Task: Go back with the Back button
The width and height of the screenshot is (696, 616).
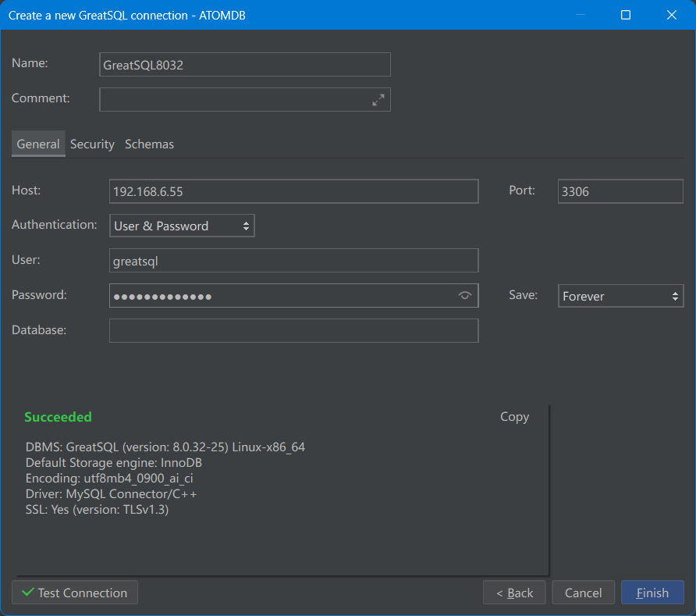Action: click(514, 593)
